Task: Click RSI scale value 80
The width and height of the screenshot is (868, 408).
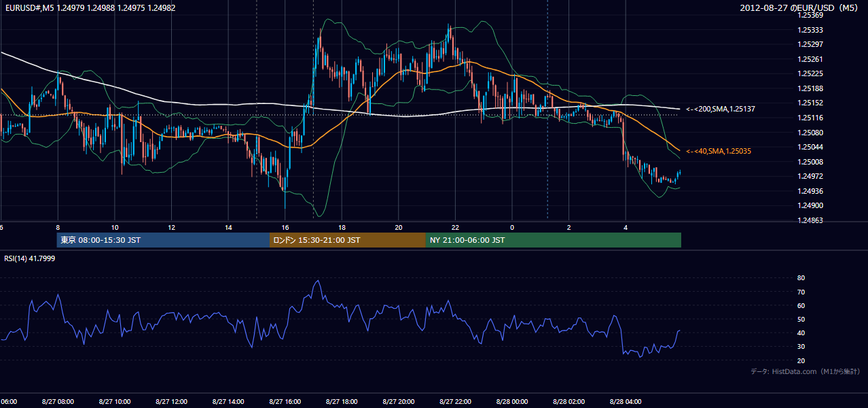Action: [x=801, y=278]
